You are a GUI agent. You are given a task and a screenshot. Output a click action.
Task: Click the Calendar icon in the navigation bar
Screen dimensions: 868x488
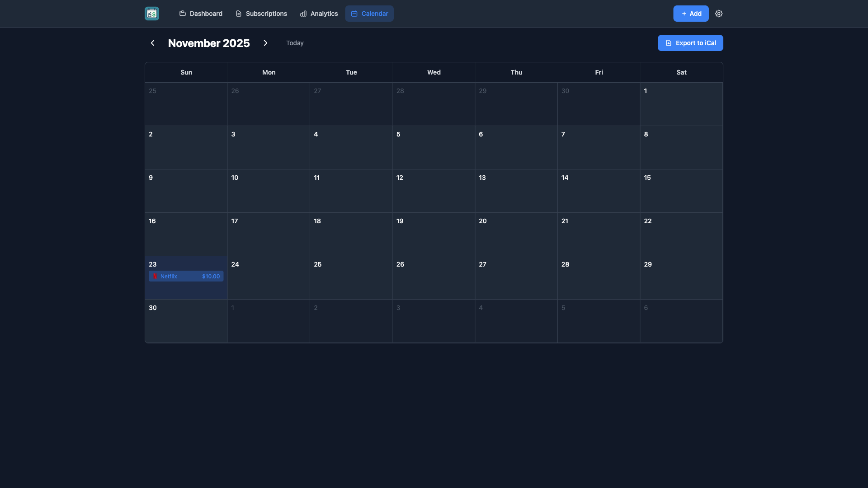pyautogui.click(x=354, y=14)
